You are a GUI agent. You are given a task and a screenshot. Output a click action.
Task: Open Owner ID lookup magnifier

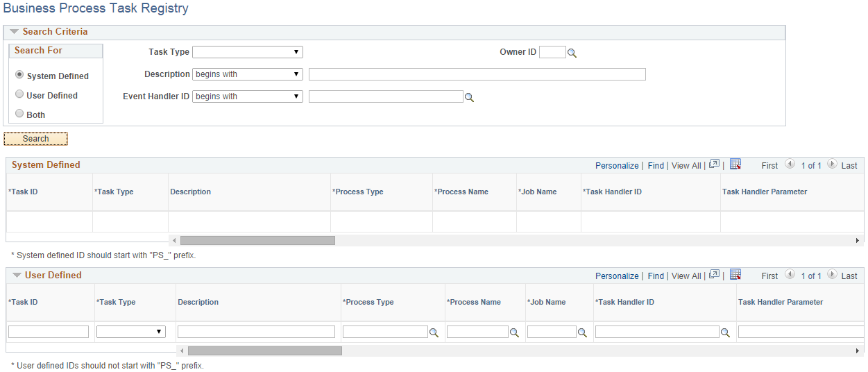click(572, 53)
